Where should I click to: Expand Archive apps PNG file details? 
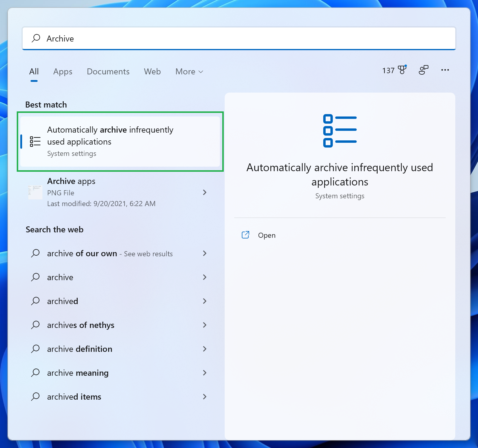point(205,192)
